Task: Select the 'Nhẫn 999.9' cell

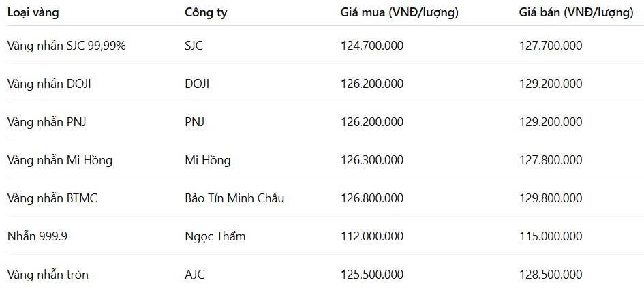Action: [37, 236]
